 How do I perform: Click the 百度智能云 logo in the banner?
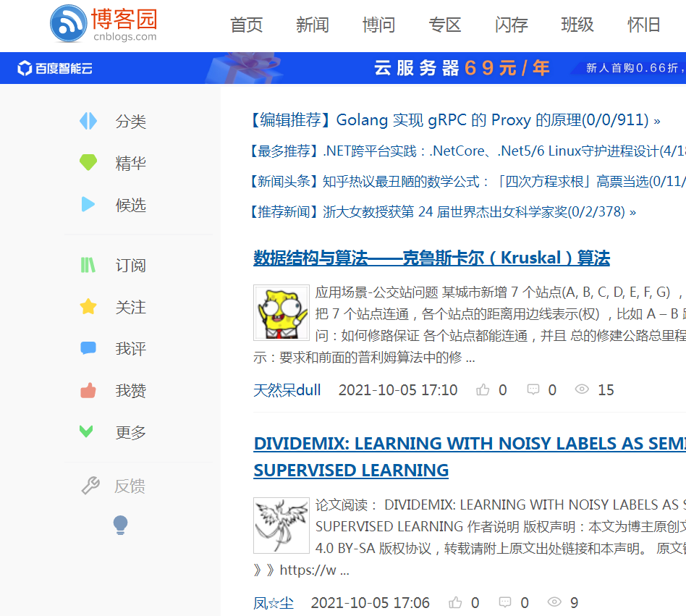[x=51, y=68]
